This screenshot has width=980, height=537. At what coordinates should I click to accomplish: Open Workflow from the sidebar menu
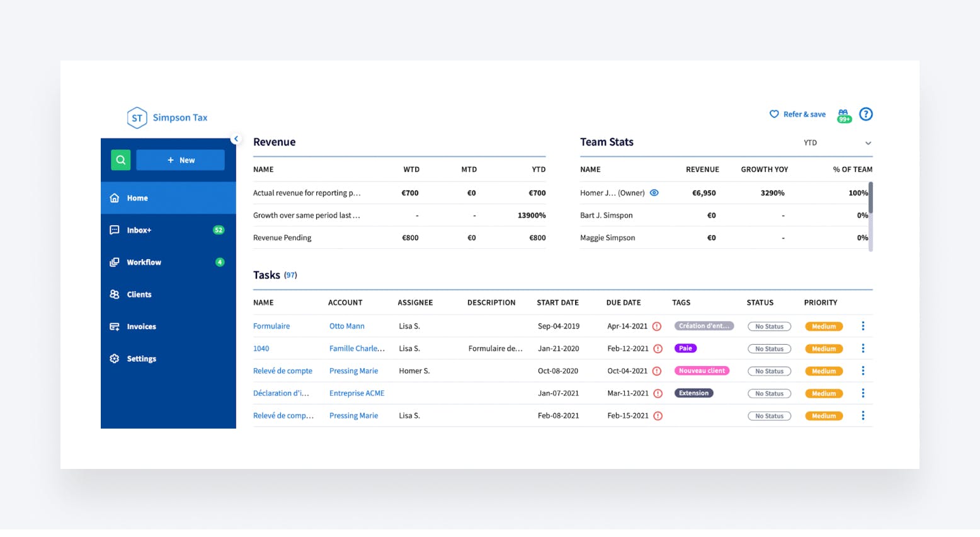tap(144, 262)
